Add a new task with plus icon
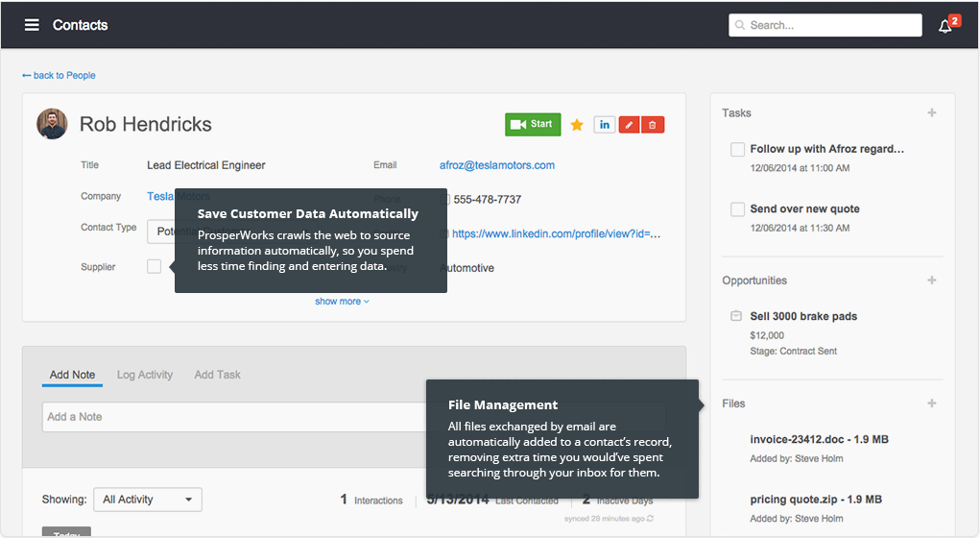The image size is (980, 538). point(931,113)
